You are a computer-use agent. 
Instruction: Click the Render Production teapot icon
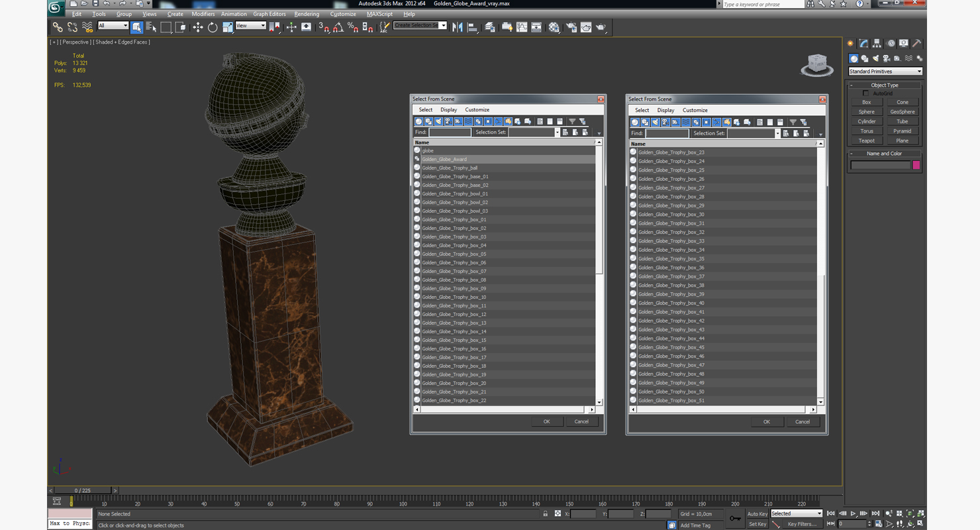(x=601, y=27)
